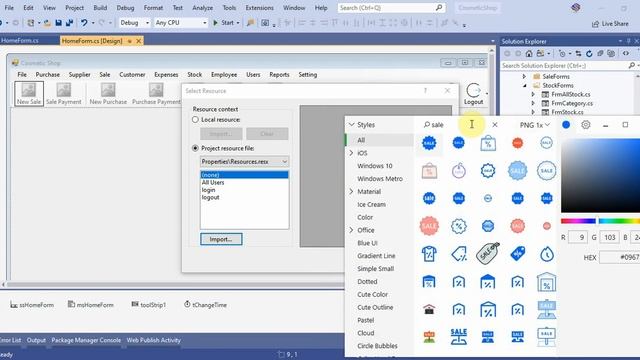Click the Search Solution Explorer field
The width and height of the screenshot is (640, 360).
pyautogui.click(x=566, y=66)
